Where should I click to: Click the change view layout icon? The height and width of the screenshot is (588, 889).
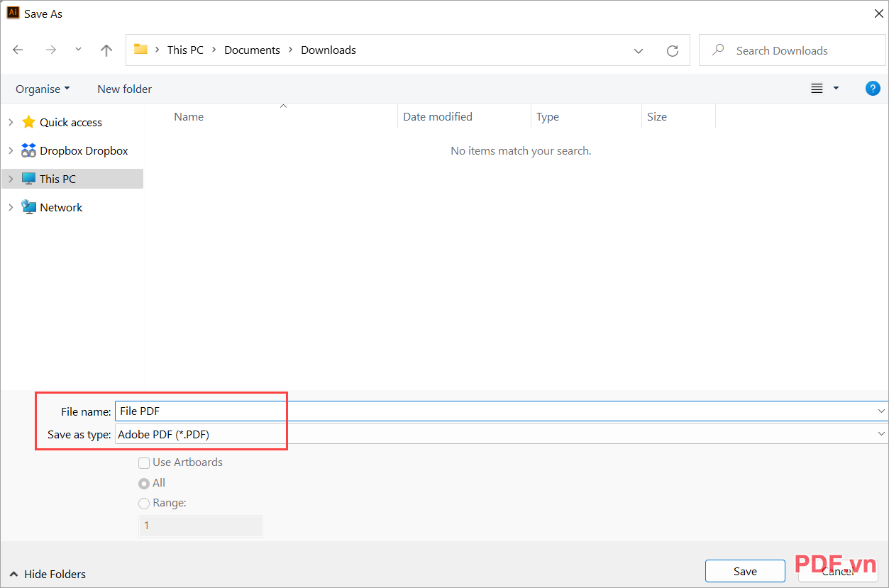click(x=817, y=88)
